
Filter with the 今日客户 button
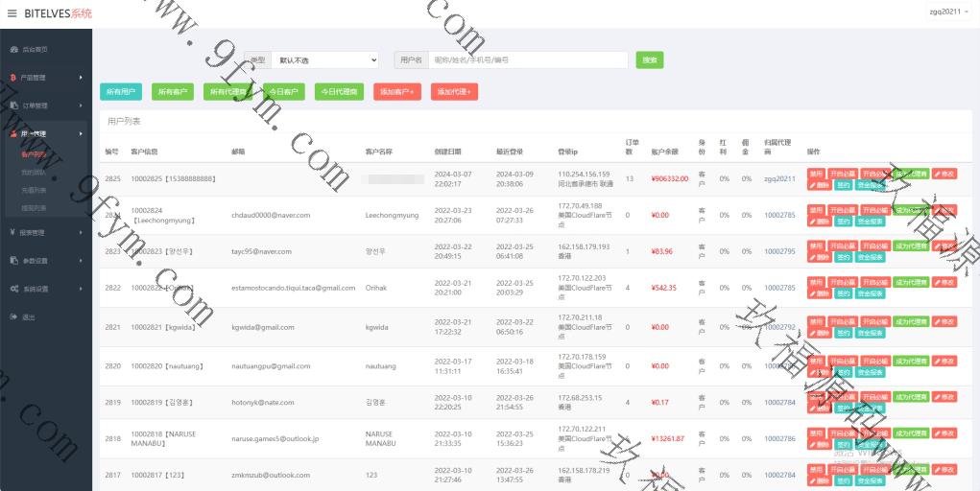click(x=281, y=92)
